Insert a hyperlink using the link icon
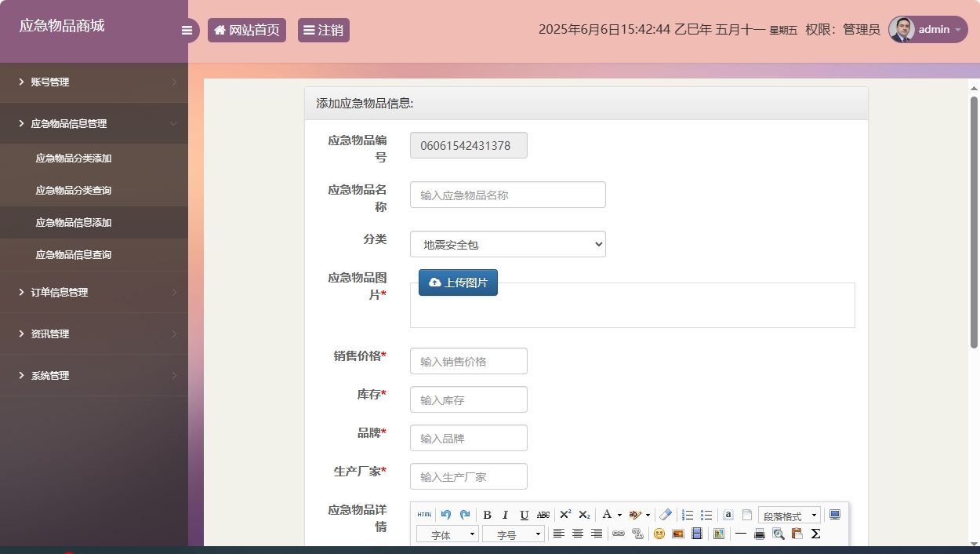This screenshot has width=980, height=554. click(619, 534)
